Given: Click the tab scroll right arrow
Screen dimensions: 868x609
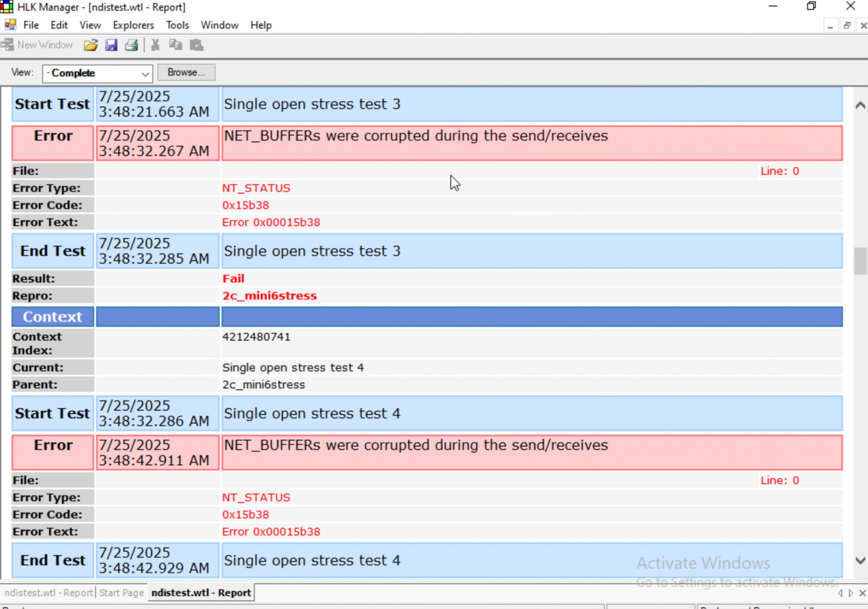Looking at the screenshot, I should coord(851,593).
